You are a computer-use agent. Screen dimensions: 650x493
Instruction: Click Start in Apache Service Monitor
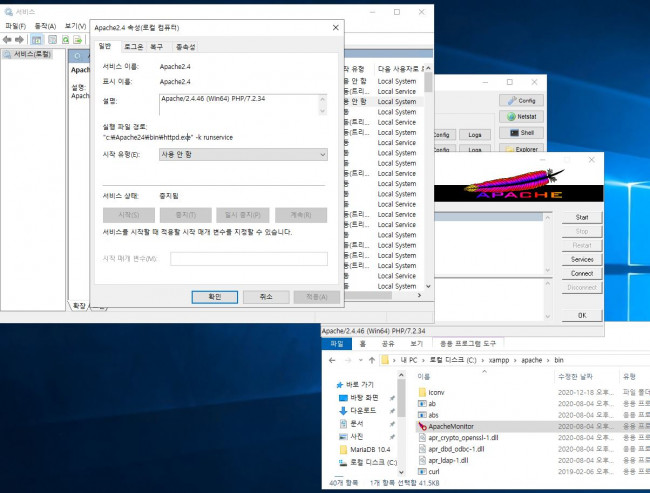(582, 218)
